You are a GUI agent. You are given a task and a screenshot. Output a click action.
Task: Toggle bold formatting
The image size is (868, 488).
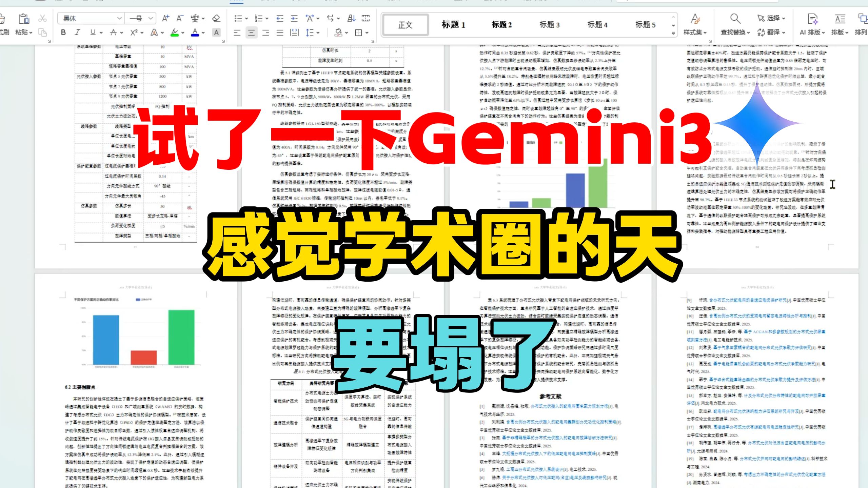(x=63, y=33)
